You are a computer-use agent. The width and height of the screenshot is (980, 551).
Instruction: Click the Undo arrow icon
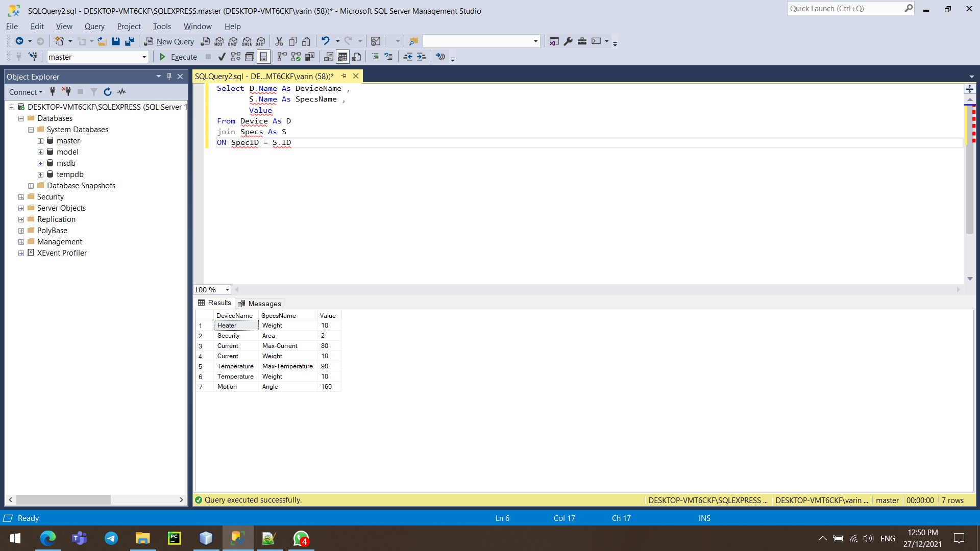coord(325,41)
